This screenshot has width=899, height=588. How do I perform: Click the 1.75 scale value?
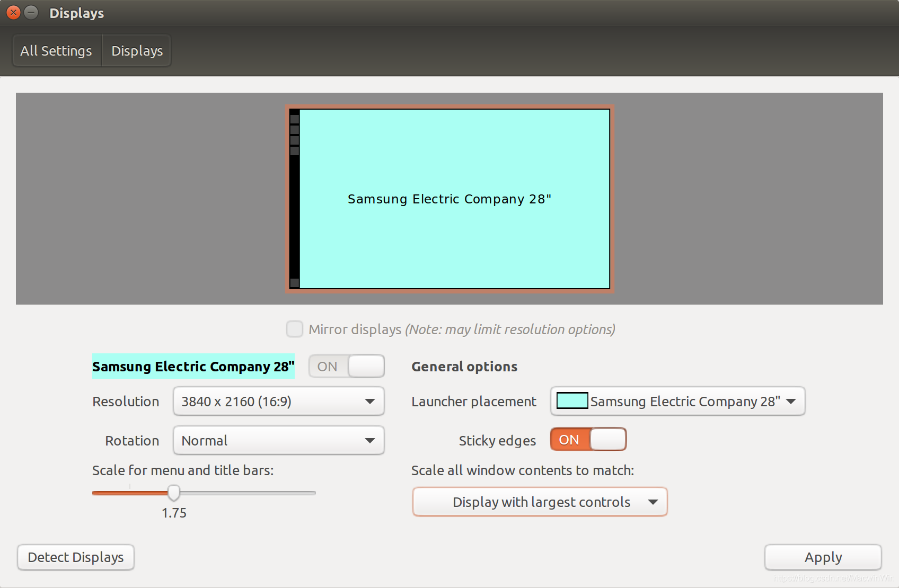click(x=174, y=513)
